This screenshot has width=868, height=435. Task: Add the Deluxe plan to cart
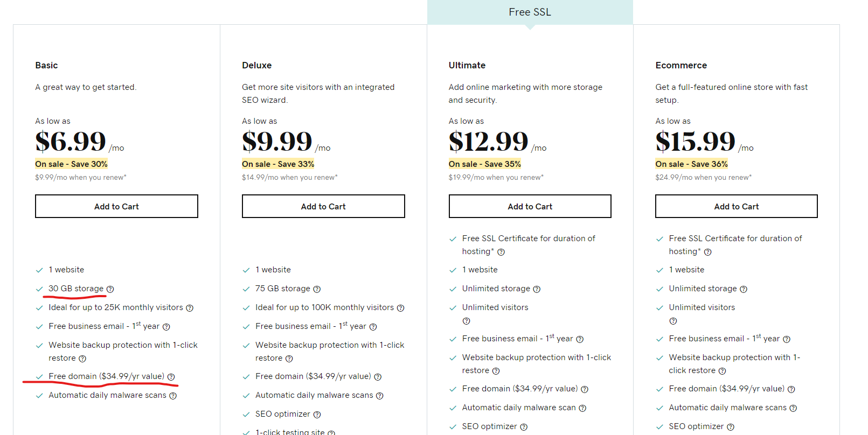coord(323,206)
